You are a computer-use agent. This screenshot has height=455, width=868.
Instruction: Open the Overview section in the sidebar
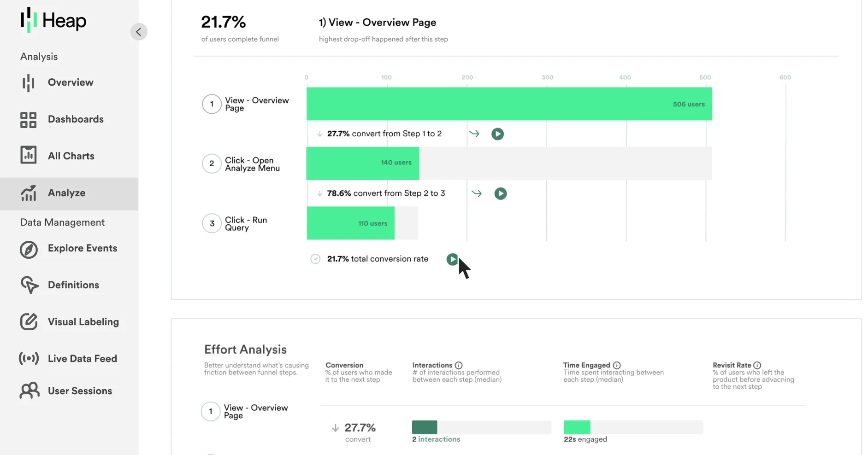pyautogui.click(x=70, y=82)
